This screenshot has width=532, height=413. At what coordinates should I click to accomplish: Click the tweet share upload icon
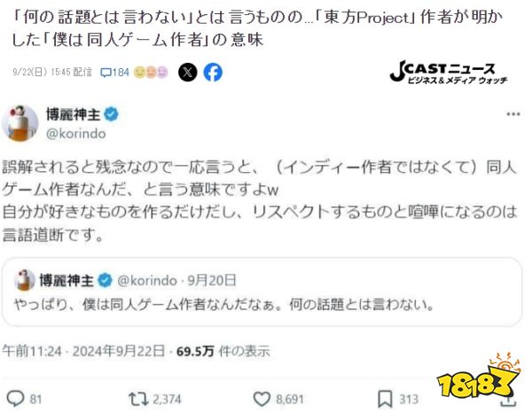pyautogui.click(x=508, y=401)
